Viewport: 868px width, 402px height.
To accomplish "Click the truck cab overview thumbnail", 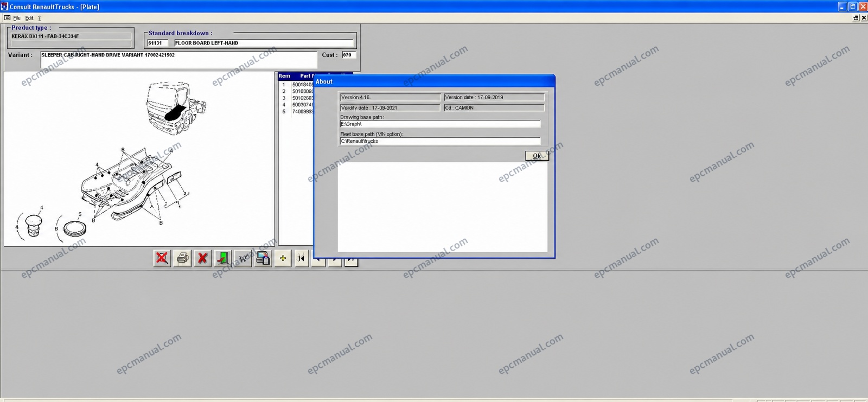I will pos(176,106).
